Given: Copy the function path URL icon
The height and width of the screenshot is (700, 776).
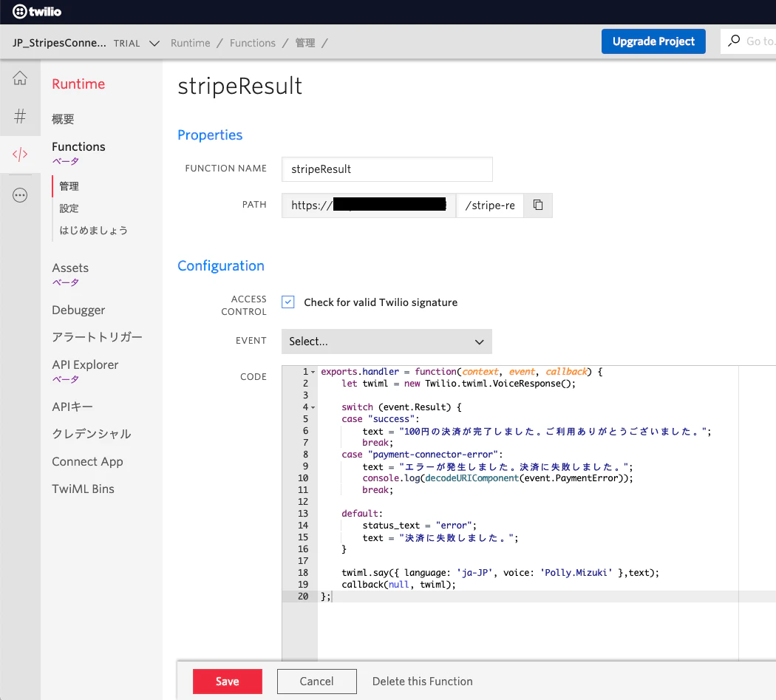Looking at the screenshot, I should [x=538, y=205].
